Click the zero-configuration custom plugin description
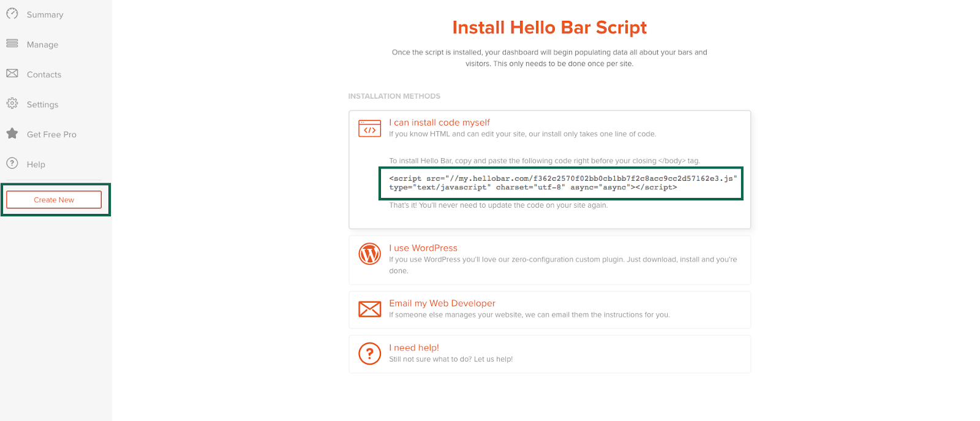Screen dimensions: 980x421 pos(563,265)
